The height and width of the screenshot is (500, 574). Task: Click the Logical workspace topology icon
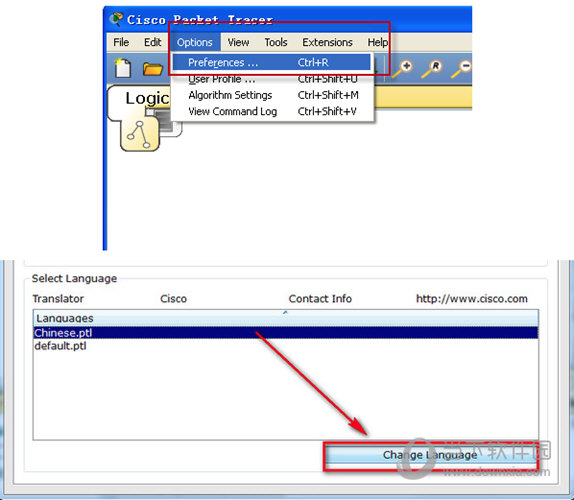139,135
